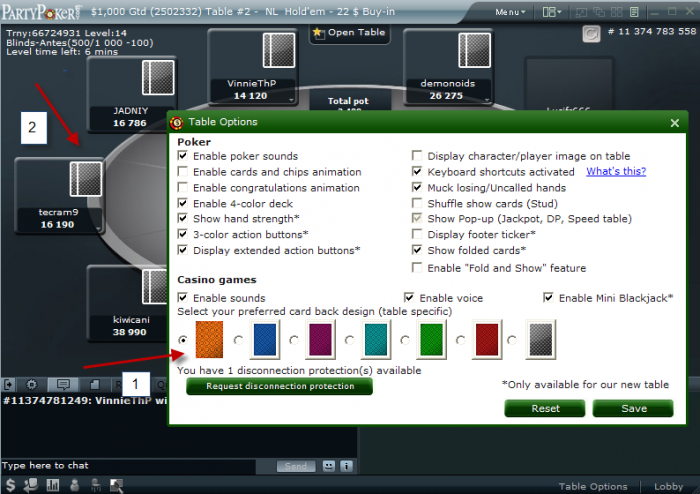Image resolution: width=700 pixels, height=494 pixels.
Task: Open the gear options tab icon
Action: 32,384
